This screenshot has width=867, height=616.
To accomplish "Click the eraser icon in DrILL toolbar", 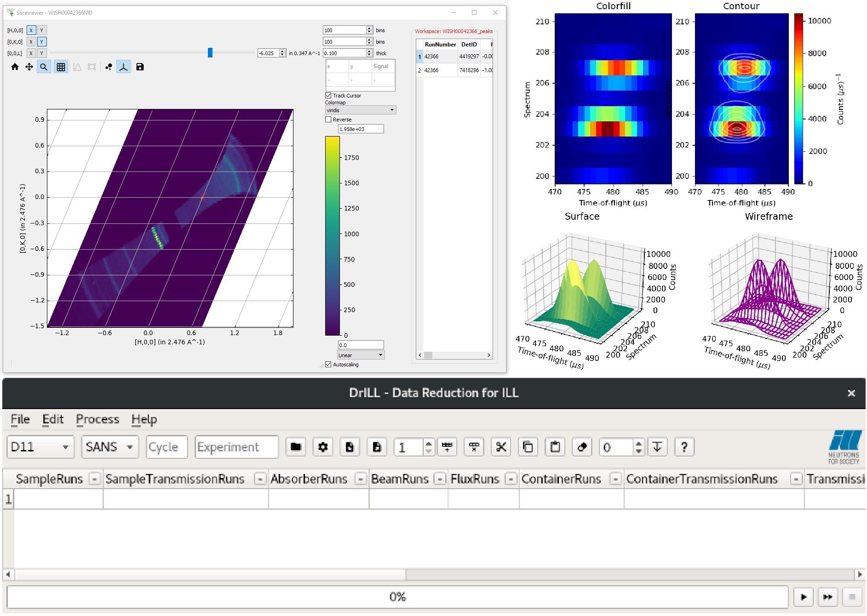I will point(582,447).
